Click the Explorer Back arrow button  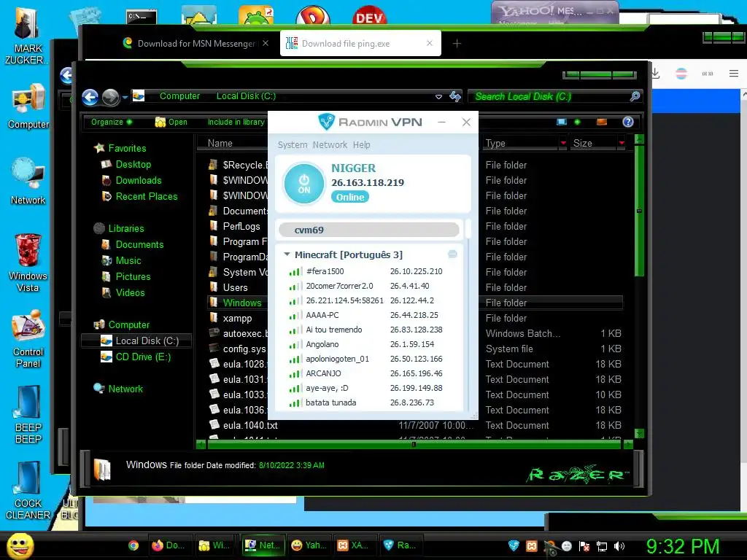pyautogui.click(x=90, y=97)
